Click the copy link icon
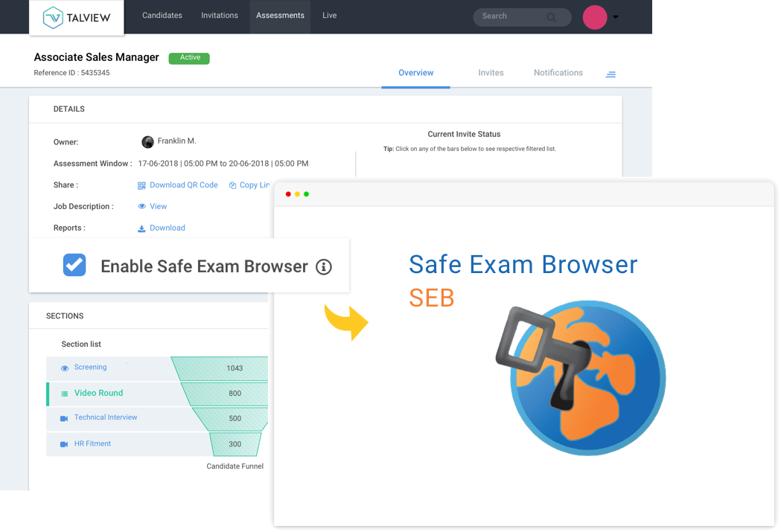This screenshot has height=532, width=781. 232,185
